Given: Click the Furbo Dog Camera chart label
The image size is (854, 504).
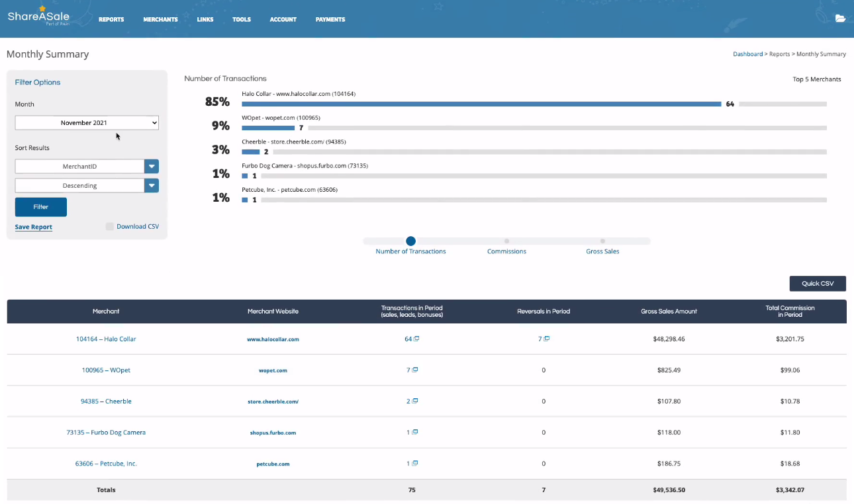Looking at the screenshot, I should 305,165.
